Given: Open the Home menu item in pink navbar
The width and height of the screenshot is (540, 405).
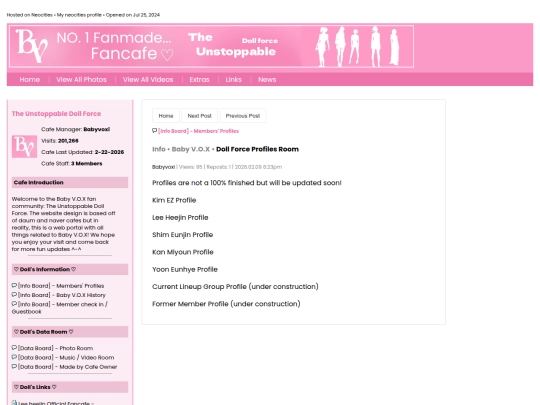Looking at the screenshot, I should [x=30, y=80].
